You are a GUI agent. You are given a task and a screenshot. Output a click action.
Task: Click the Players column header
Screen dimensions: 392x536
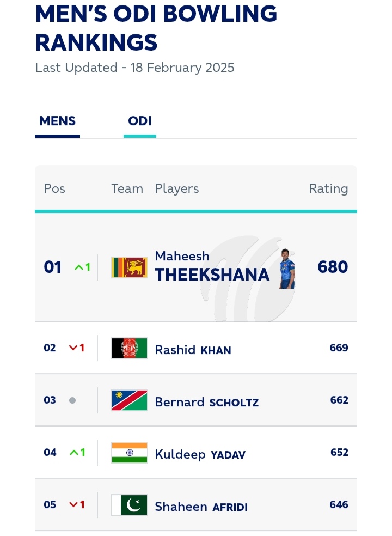coord(177,189)
